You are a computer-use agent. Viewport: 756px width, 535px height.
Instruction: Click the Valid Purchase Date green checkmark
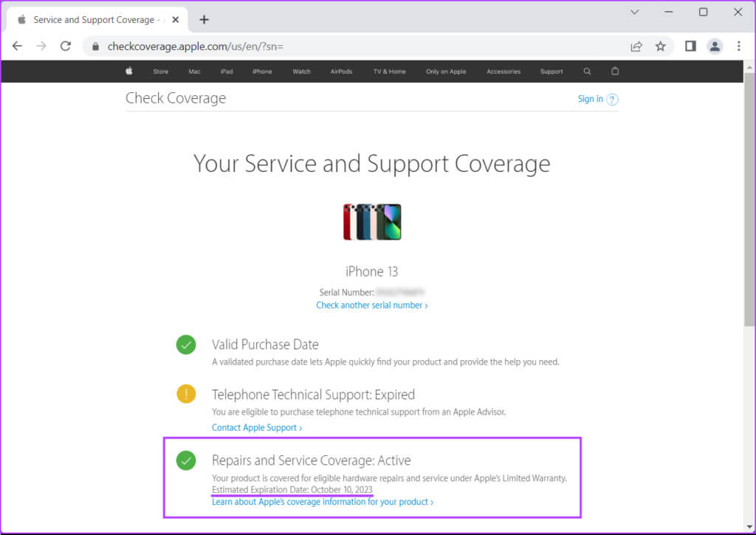(186, 345)
